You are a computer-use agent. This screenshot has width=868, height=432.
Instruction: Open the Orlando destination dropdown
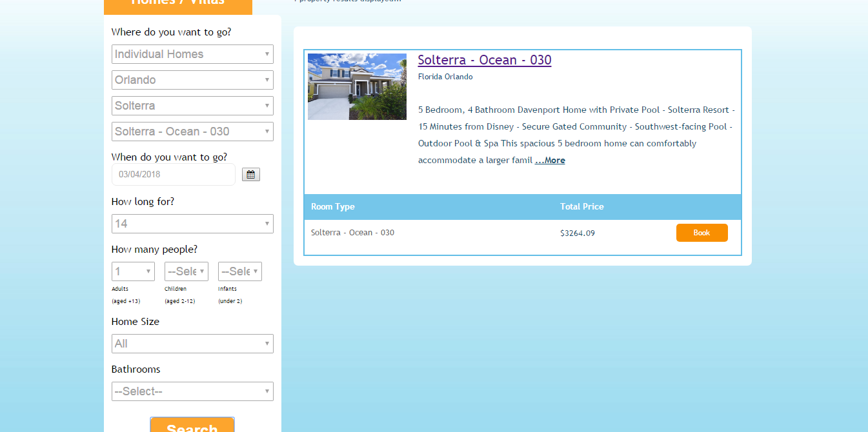pos(192,80)
